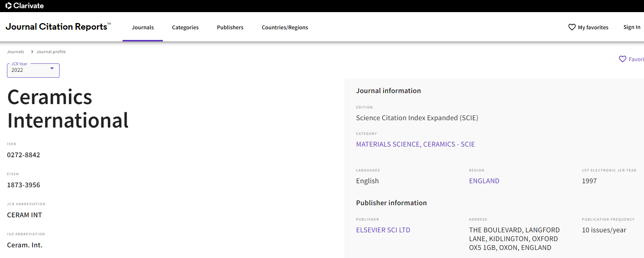Open My favorites text link
The height and width of the screenshot is (258, 644).
tap(593, 27)
